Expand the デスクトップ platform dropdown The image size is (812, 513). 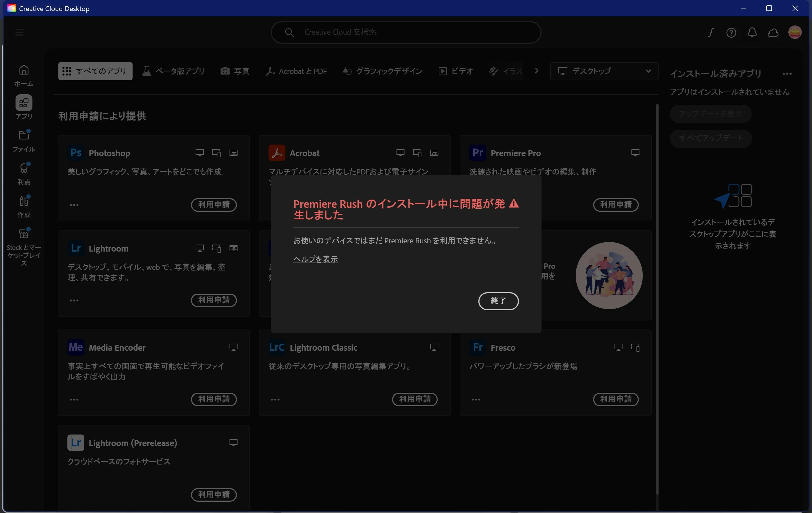[x=604, y=71]
